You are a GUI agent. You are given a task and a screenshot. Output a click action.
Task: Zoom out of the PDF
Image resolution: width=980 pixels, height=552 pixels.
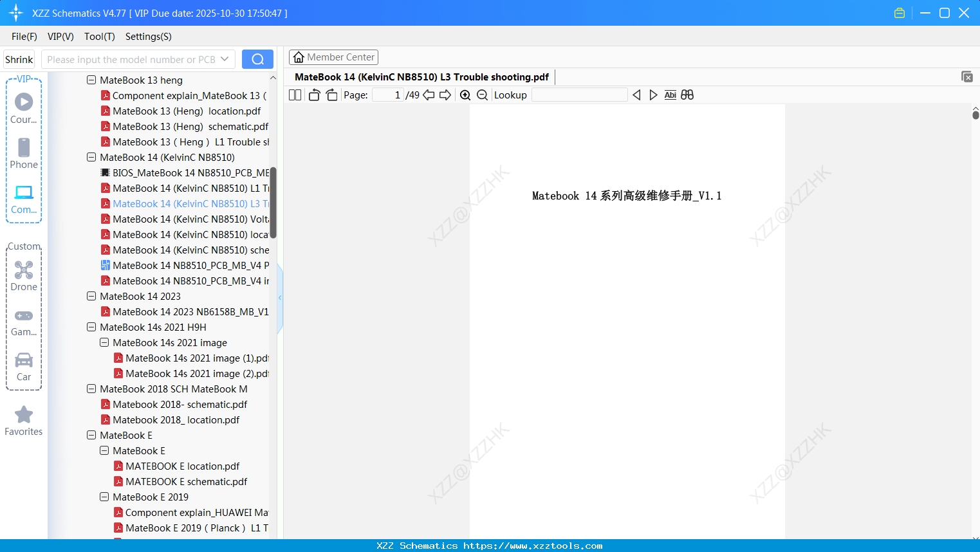(482, 95)
